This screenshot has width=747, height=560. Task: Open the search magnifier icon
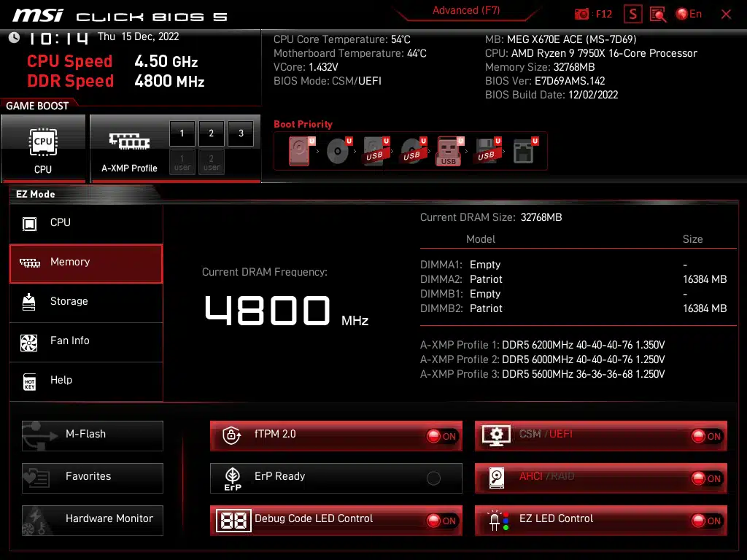pos(658,15)
